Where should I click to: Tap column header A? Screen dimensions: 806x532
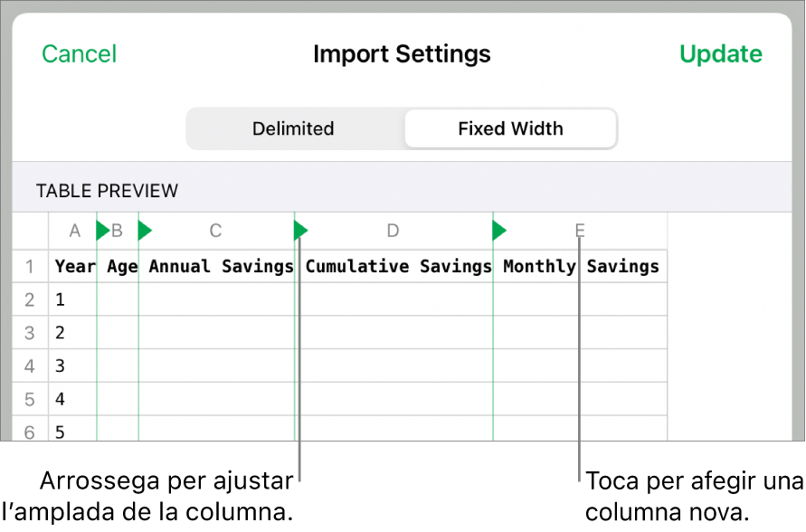75,231
